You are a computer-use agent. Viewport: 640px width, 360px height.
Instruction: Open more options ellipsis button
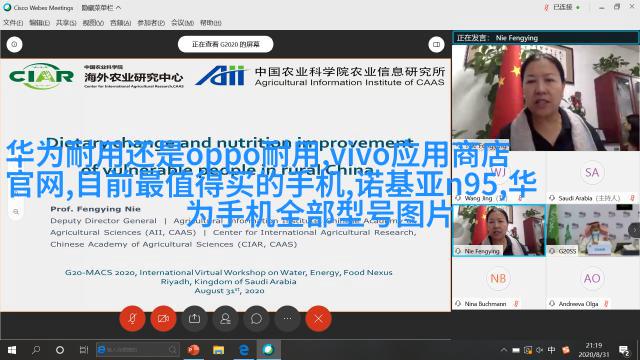point(287,318)
